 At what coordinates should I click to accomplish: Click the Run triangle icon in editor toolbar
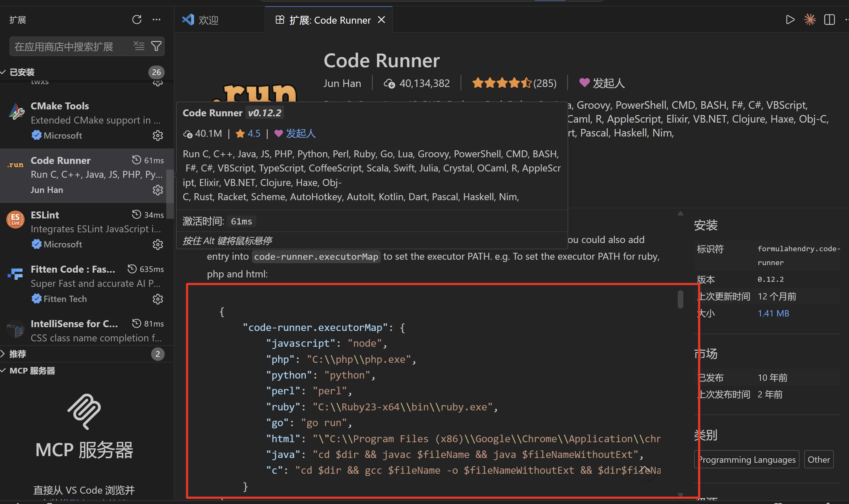790,20
